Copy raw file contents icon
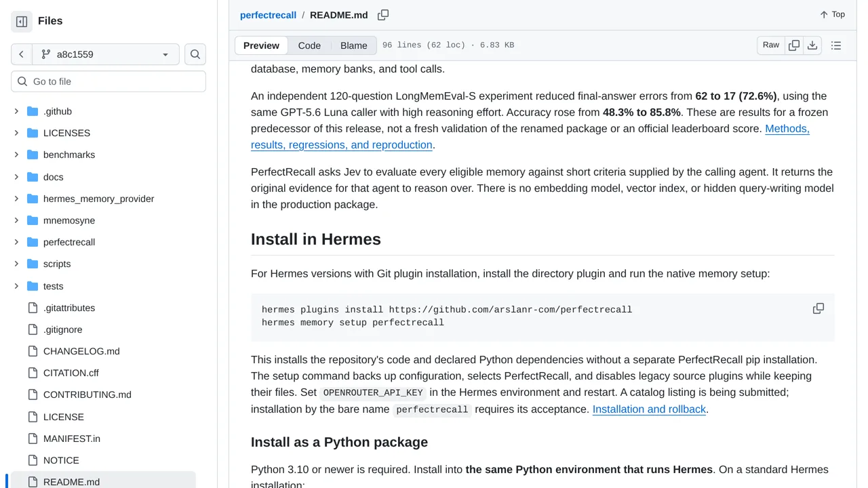Viewport: 868px width, 488px height. pyautogui.click(x=794, y=45)
